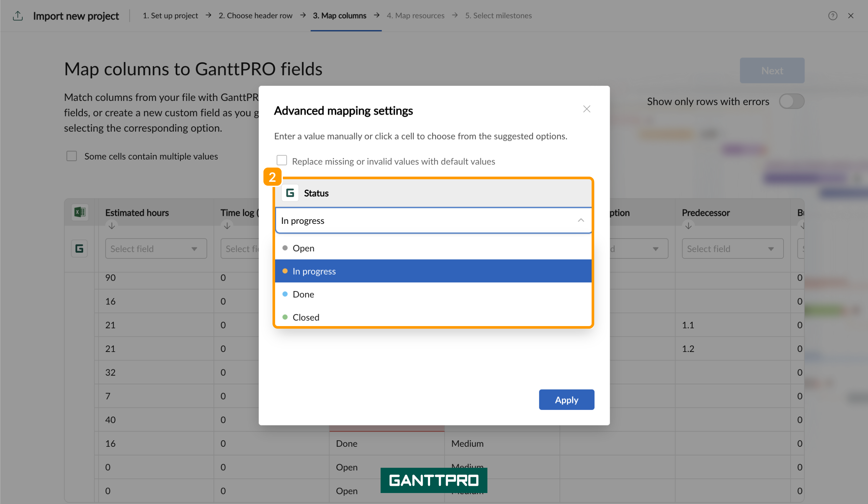Open Select field dropdown for Time log
The image size is (868, 504).
(240, 248)
